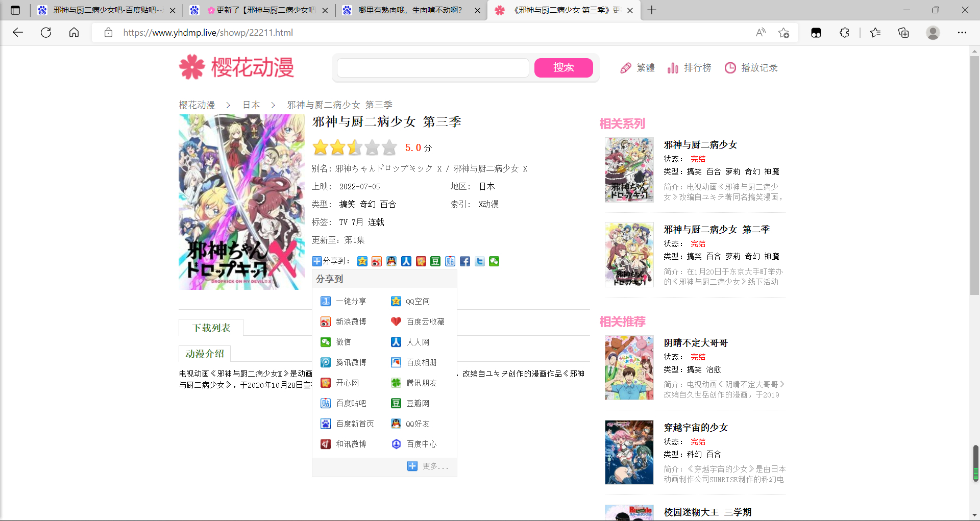The height and width of the screenshot is (521, 980).
Task: Click the Sina Weibo icon in share row
Action: coord(377,261)
